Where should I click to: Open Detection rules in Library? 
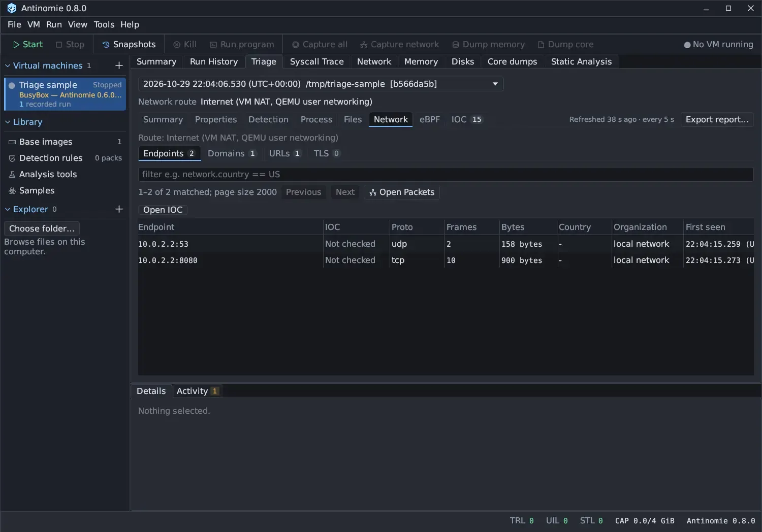pyautogui.click(x=65, y=158)
